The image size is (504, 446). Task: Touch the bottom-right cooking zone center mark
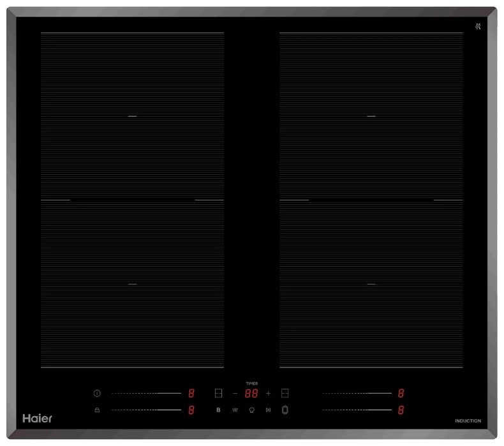click(x=371, y=284)
